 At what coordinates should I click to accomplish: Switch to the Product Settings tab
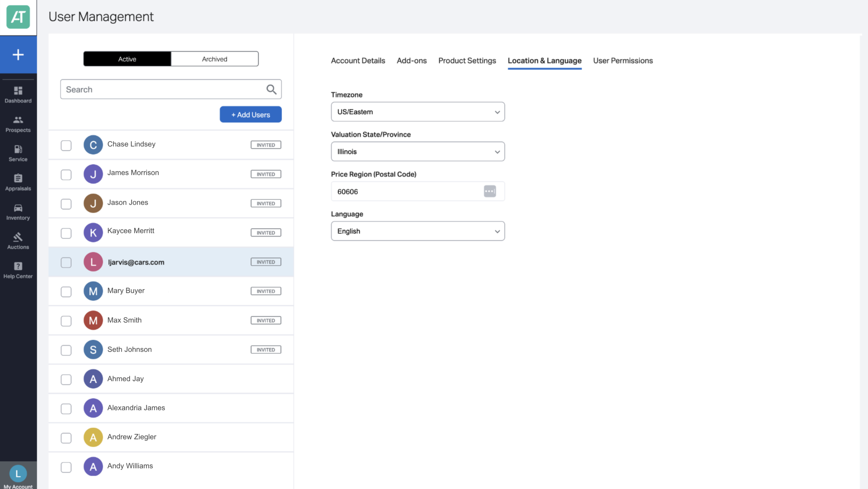click(467, 60)
